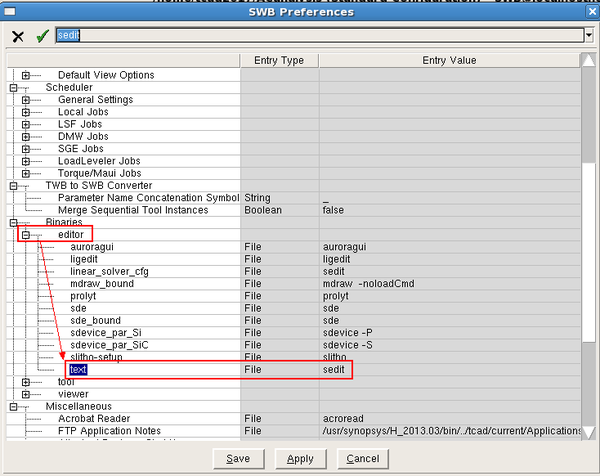Expand the tool node

(26, 382)
